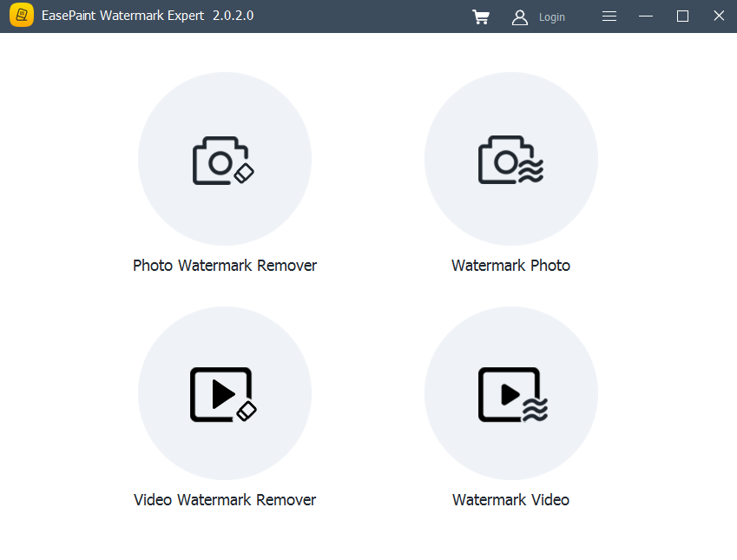Click the Login link

(x=551, y=16)
